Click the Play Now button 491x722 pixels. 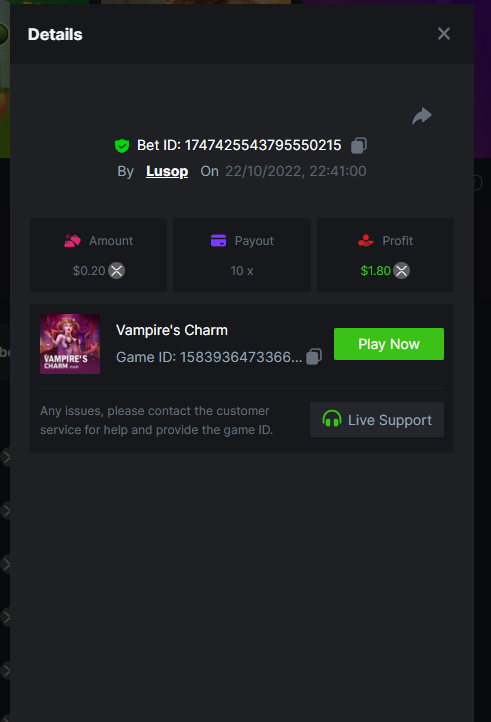[389, 344]
